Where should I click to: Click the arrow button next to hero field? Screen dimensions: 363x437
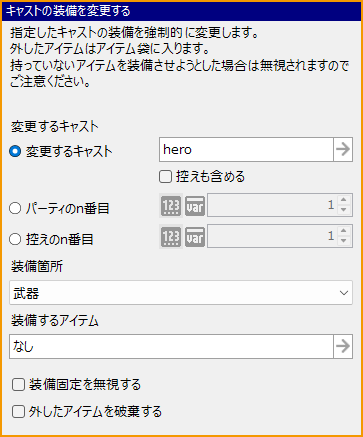pos(343,150)
